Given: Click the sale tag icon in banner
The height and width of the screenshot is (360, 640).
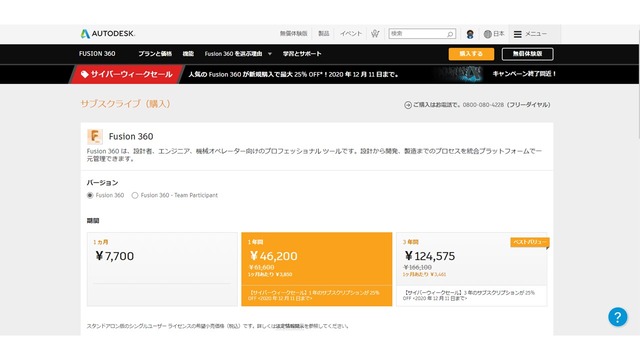Looking at the screenshot, I should [84, 74].
